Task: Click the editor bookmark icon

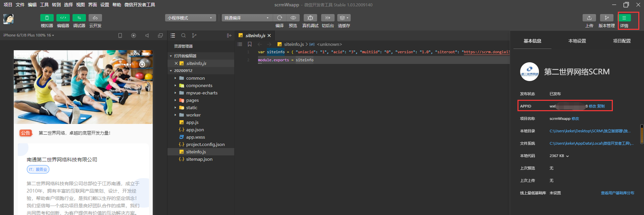Action: (250, 44)
